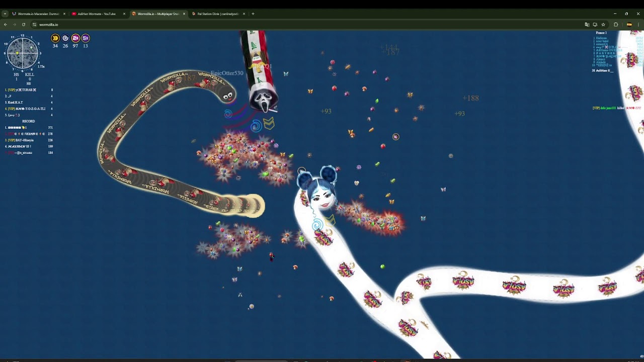The height and width of the screenshot is (362, 644).
Task: Click own rank 38 AsliHan entry
Action: pos(602,71)
